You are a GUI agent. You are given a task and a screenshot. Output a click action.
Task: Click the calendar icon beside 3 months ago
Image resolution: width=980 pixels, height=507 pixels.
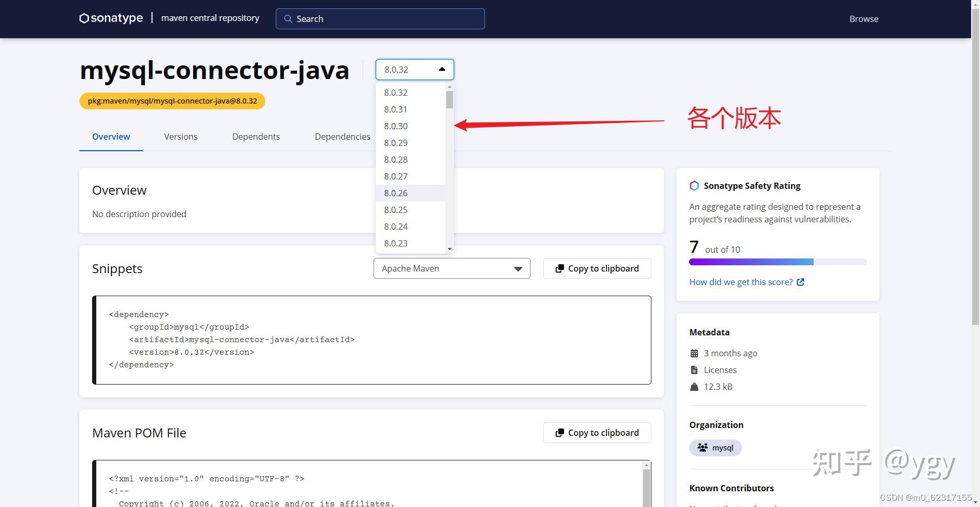pyautogui.click(x=694, y=353)
